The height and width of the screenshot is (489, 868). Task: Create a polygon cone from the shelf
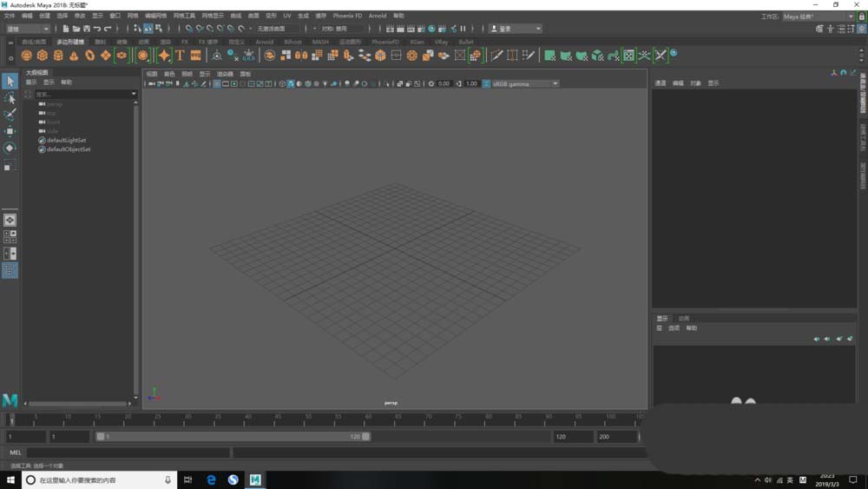pyautogui.click(x=74, y=56)
